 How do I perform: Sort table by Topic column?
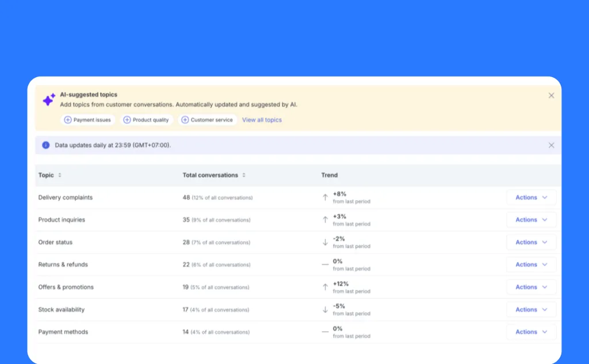(60, 175)
